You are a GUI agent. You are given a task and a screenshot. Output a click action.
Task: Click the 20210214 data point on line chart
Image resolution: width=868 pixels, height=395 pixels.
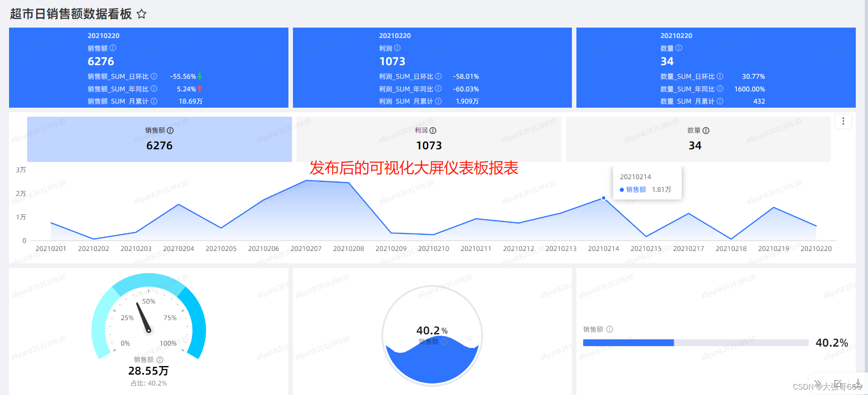604,198
